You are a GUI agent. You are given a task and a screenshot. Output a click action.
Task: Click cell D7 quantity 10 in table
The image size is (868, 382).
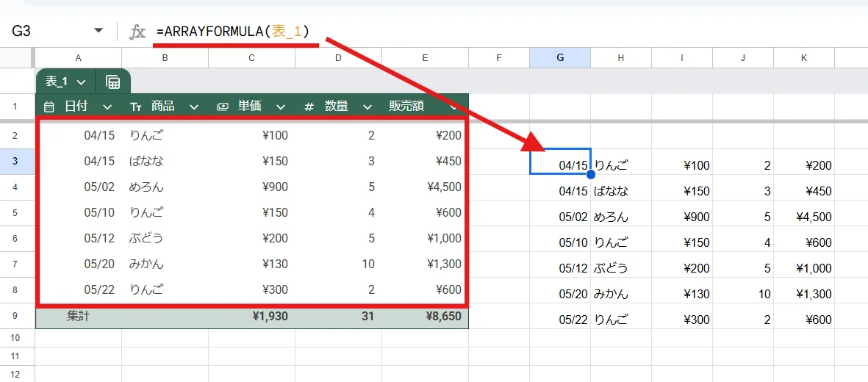coord(338,264)
